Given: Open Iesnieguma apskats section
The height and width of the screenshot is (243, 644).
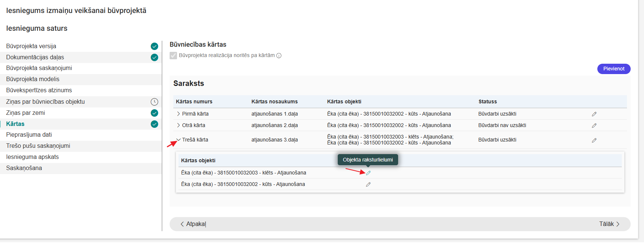Looking at the screenshot, I should (x=33, y=157).
